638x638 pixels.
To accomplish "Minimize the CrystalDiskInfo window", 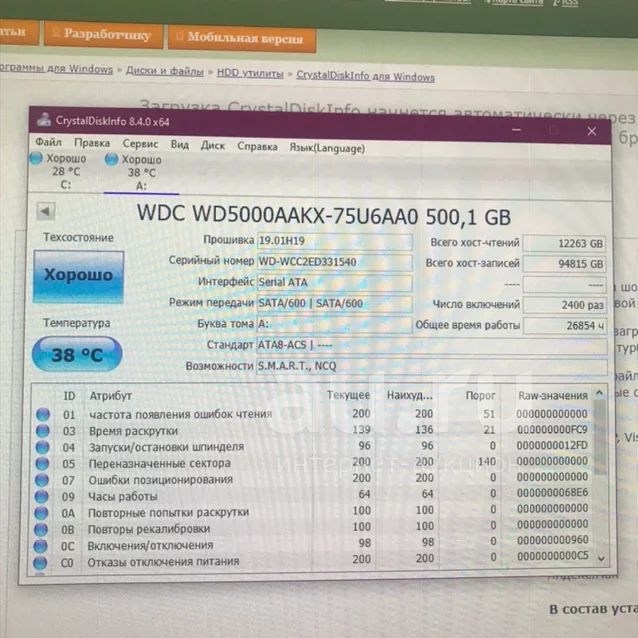I will [516, 130].
